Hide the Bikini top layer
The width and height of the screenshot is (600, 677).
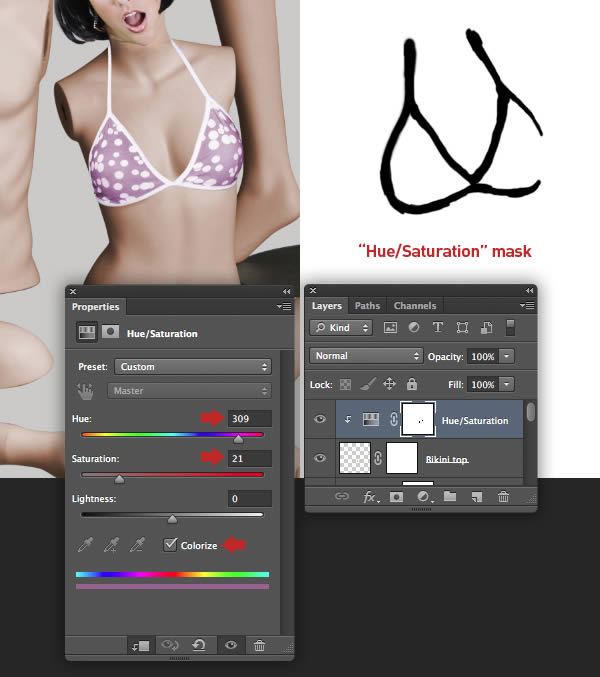coord(320,458)
